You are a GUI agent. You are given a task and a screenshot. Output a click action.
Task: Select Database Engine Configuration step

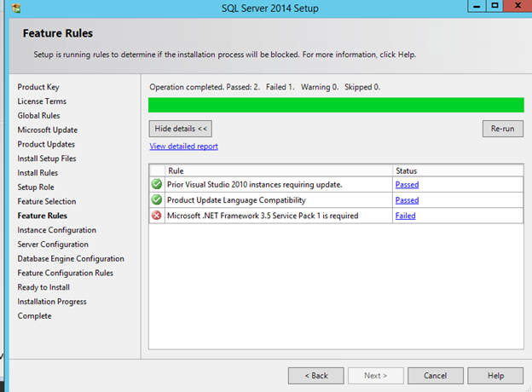click(x=71, y=259)
